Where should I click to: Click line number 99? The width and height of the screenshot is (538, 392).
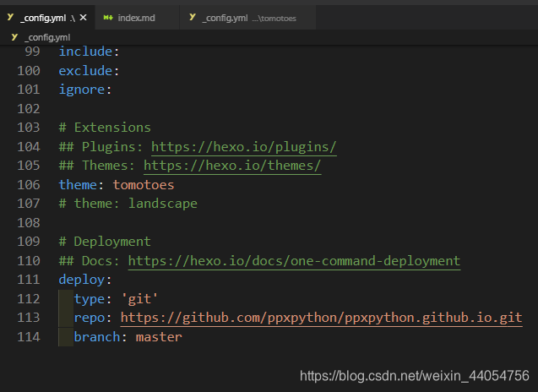(32, 52)
